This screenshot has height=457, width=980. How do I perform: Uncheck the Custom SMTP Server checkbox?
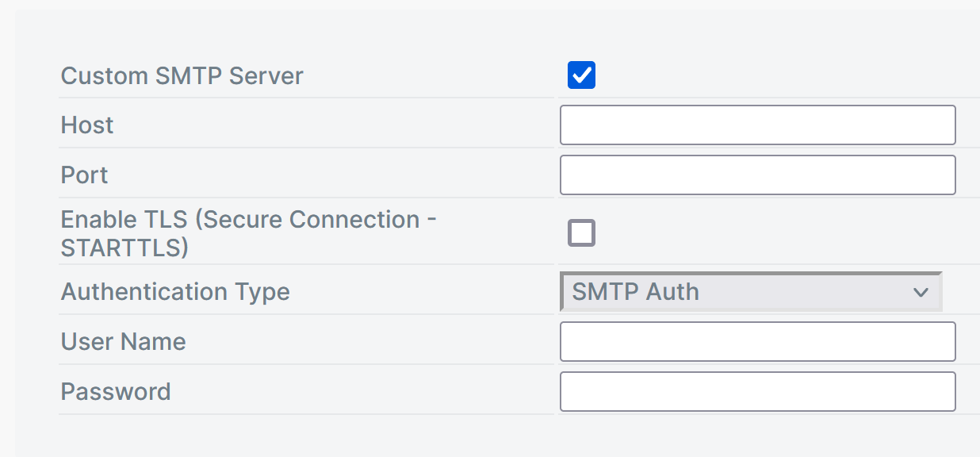click(581, 75)
